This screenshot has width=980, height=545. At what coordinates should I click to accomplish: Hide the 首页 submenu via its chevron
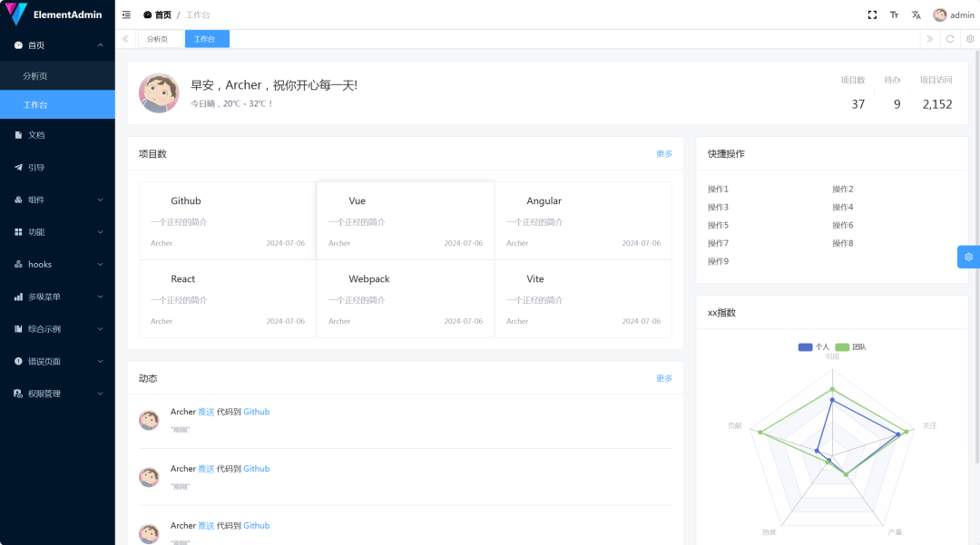click(100, 44)
